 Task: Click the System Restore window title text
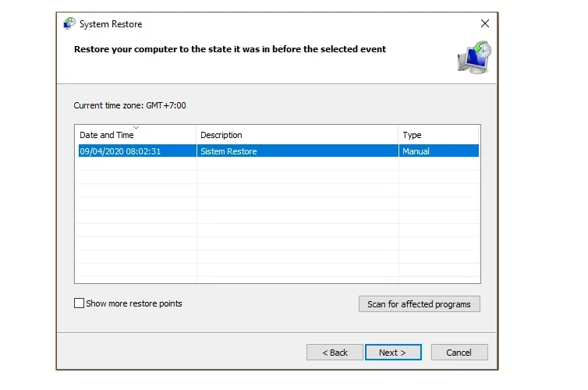click(111, 24)
